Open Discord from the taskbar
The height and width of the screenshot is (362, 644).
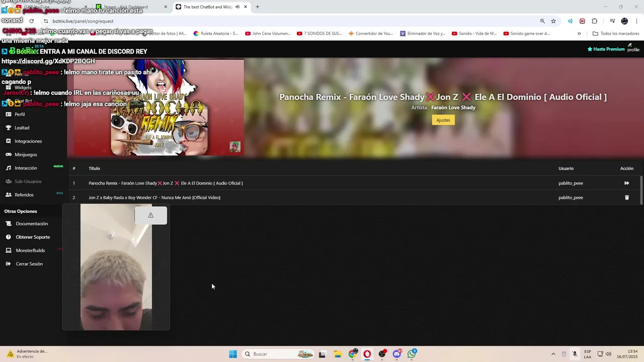click(397, 354)
